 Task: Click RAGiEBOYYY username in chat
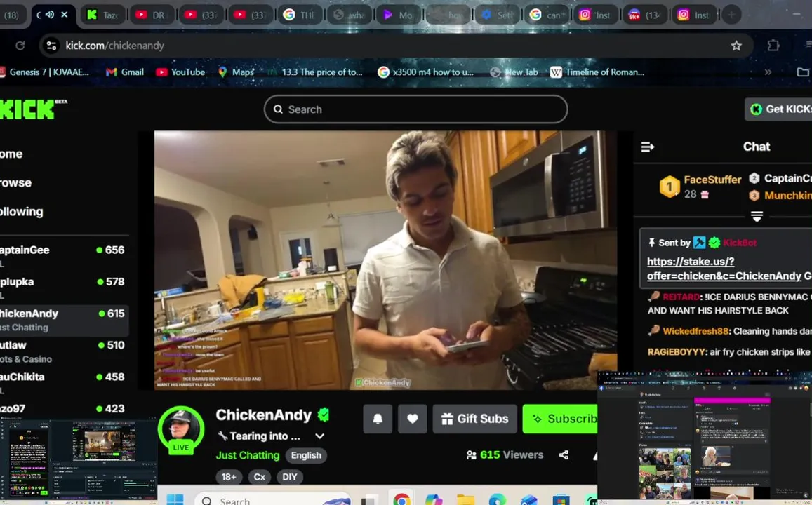pos(676,352)
